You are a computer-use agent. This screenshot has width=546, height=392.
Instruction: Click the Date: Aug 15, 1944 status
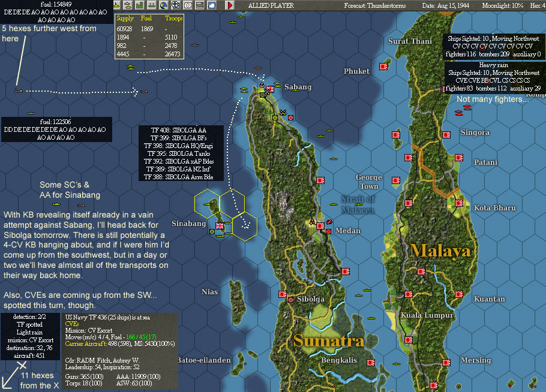tap(445, 5)
